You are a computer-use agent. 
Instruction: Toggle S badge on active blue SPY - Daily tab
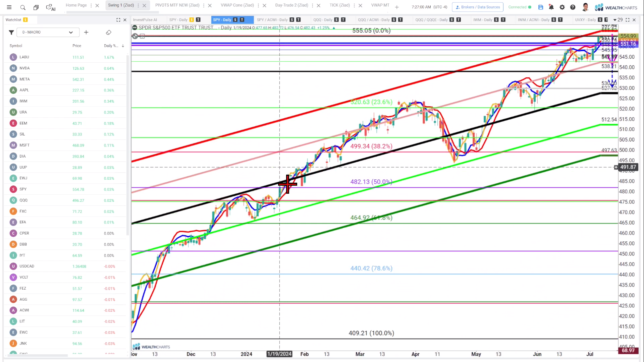coord(235,20)
